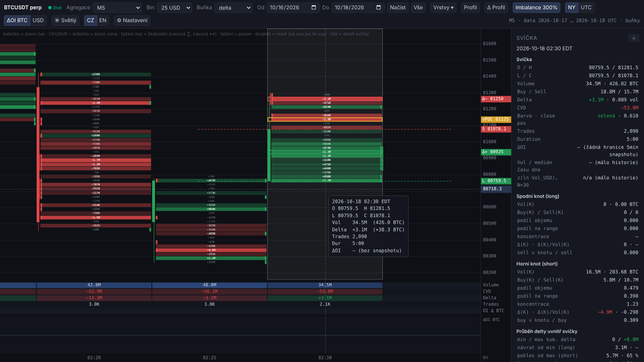This screenshot has width=644, height=362.
Task: Switch ΔOI unit to USD
Action: (x=38, y=21)
